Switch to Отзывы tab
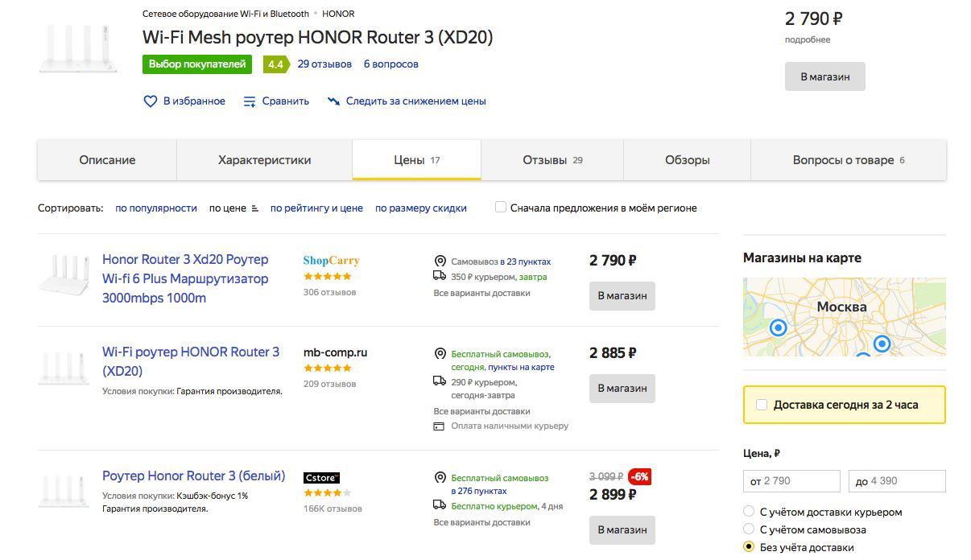 click(552, 160)
